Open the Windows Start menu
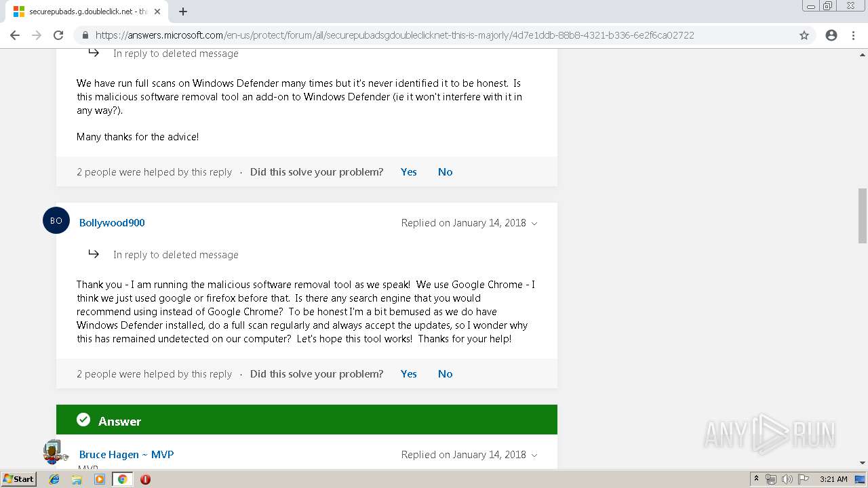 pyautogui.click(x=19, y=479)
